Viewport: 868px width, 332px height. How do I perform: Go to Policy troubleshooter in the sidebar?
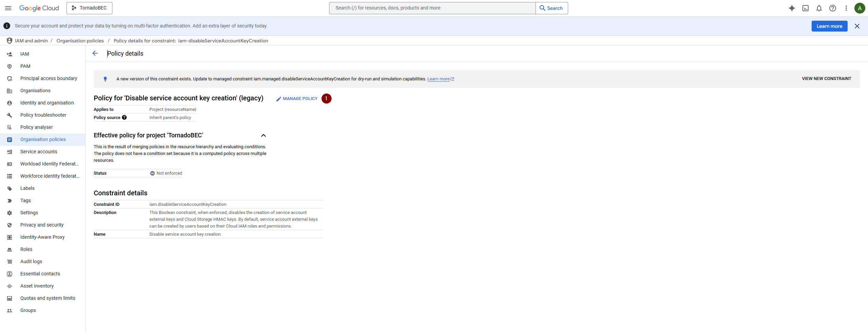(x=43, y=115)
